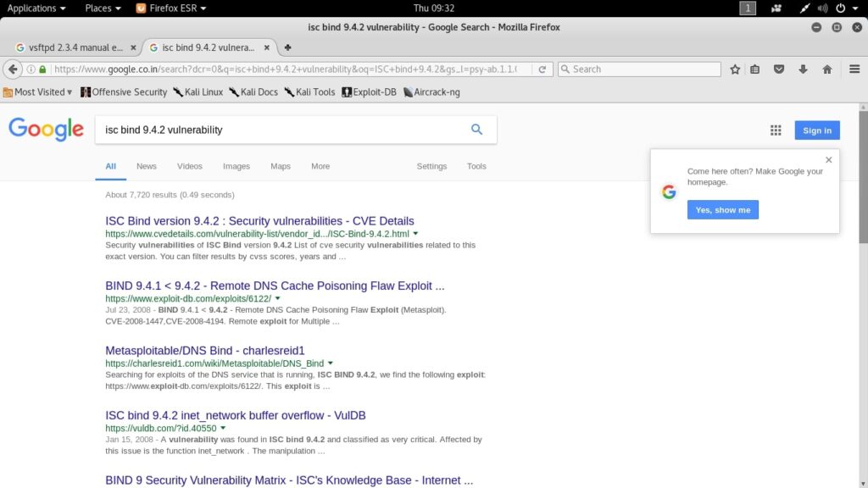Open a new tab with plus icon

287,47
